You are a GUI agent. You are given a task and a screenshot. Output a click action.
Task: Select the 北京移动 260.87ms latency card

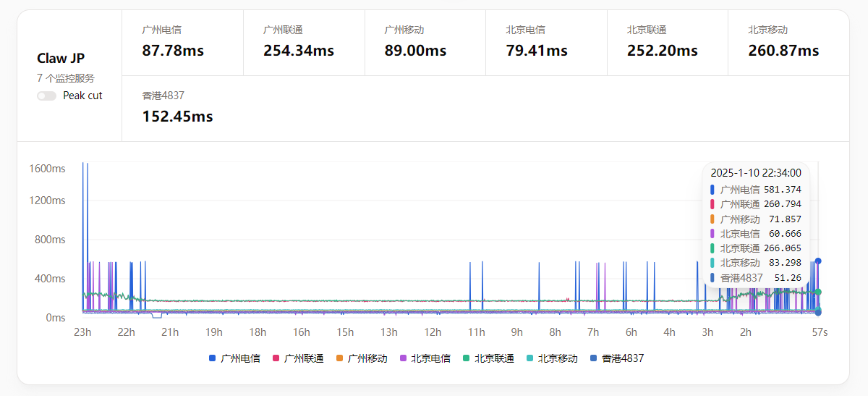[788, 43]
